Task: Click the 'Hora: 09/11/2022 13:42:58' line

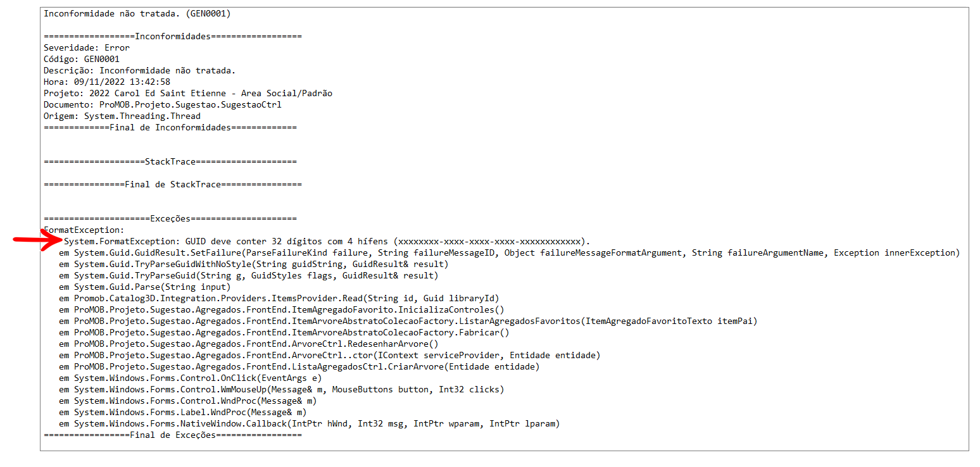Action: click(x=107, y=82)
